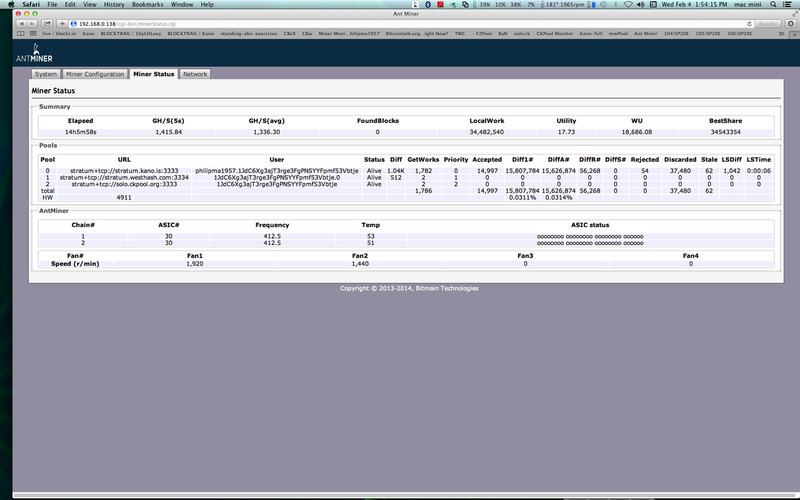Viewport: 800px width, 500px height.
Task: Open the Window menu
Action: 182,4
